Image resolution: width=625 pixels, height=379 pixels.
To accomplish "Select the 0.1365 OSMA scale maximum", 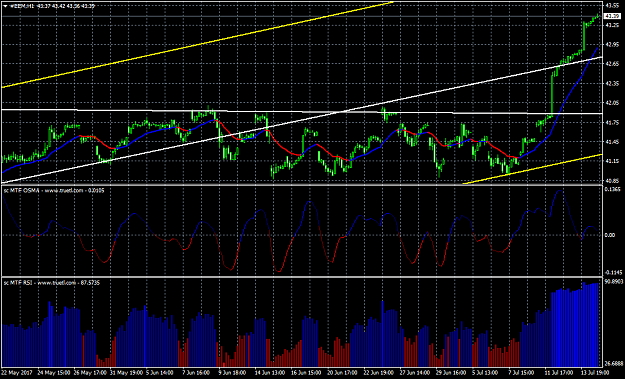I will point(612,189).
